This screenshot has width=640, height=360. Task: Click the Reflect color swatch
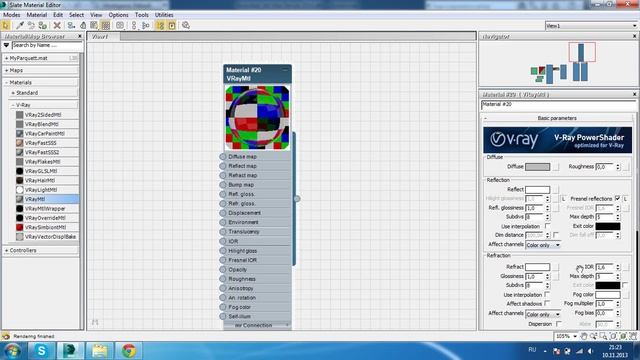[538, 189]
